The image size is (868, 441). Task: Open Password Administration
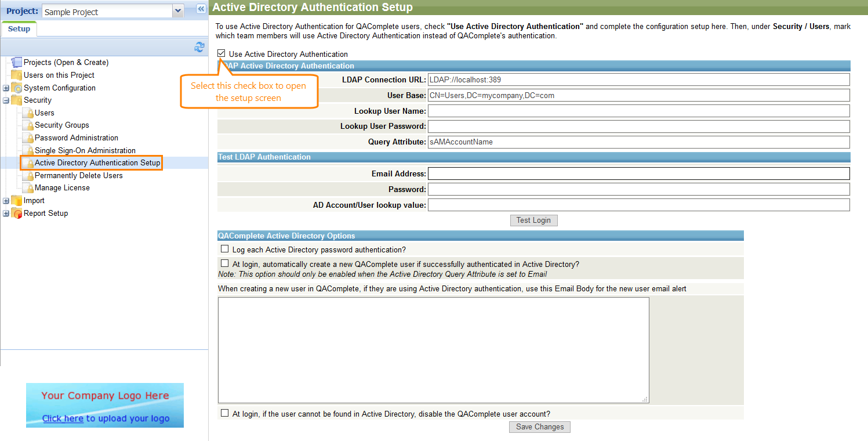point(77,138)
